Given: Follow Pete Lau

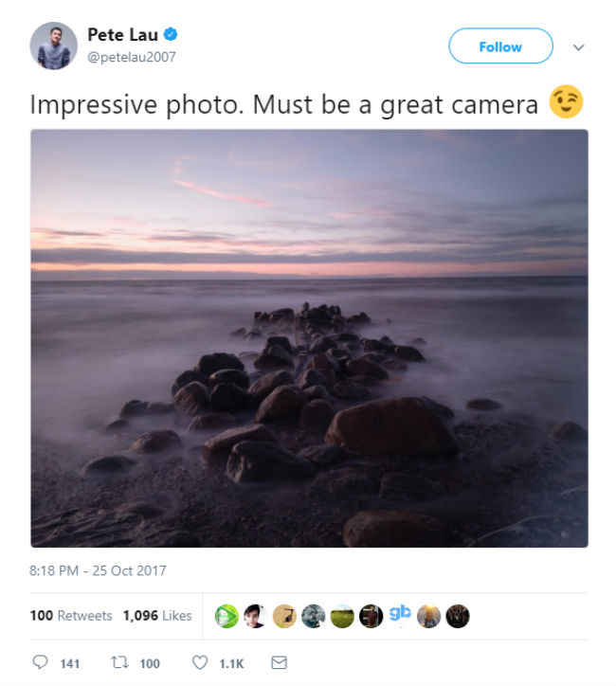Looking at the screenshot, I should tap(500, 45).
